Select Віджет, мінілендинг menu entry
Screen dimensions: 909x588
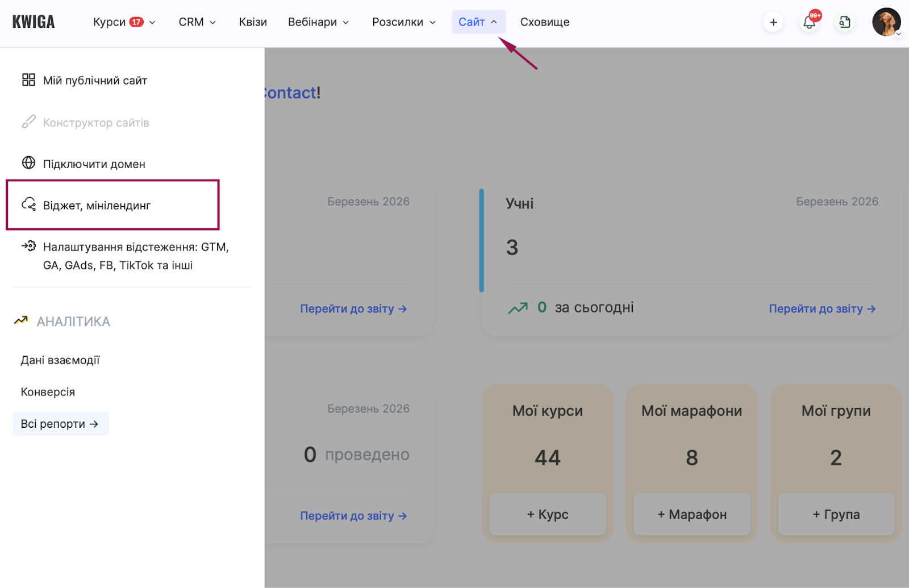pyautogui.click(x=97, y=206)
